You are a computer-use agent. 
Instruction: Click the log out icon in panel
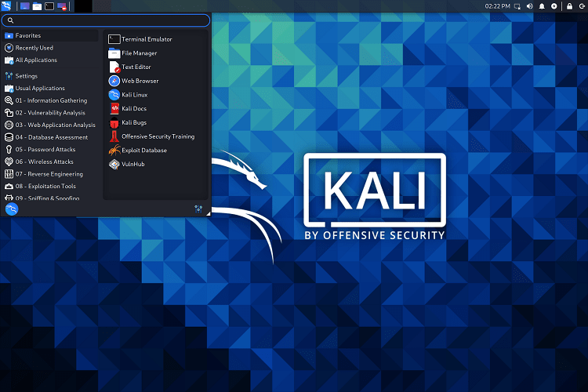582,6
